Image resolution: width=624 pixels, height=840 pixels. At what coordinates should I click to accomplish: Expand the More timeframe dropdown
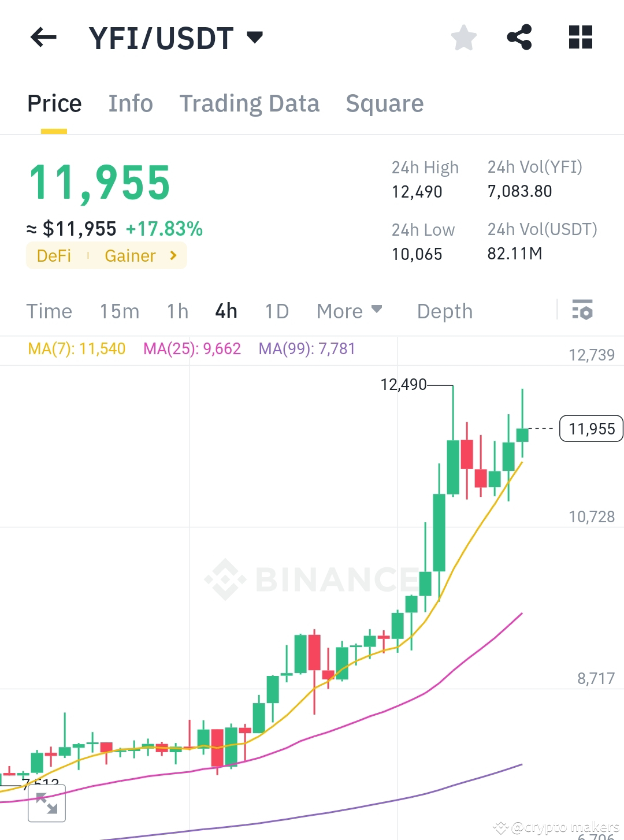[x=349, y=311]
